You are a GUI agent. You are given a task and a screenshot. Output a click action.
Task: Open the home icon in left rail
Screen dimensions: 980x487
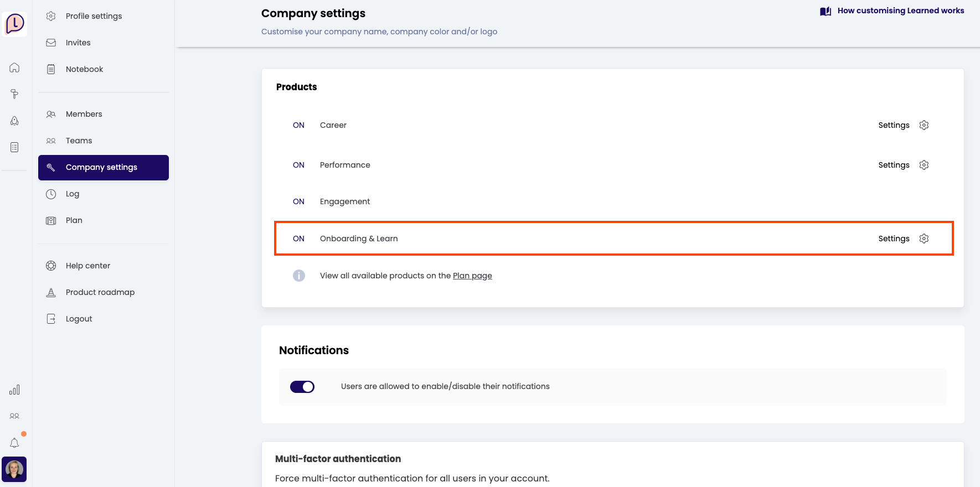[14, 68]
